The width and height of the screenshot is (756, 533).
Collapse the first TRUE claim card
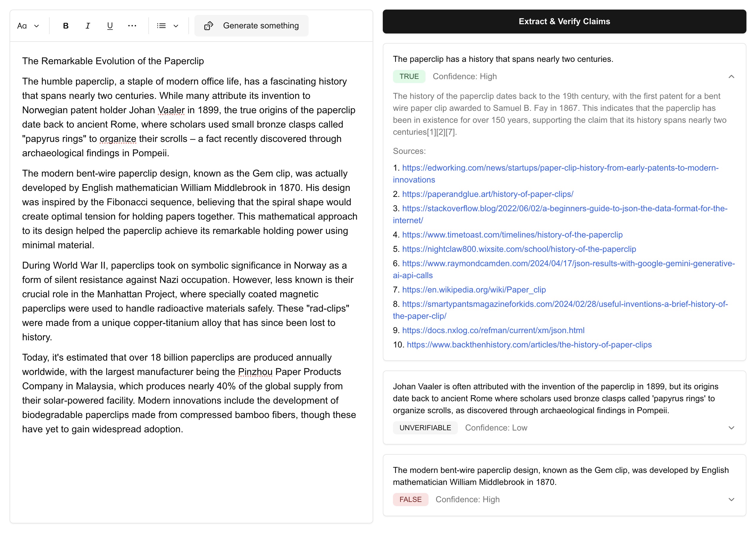coord(731,77)
